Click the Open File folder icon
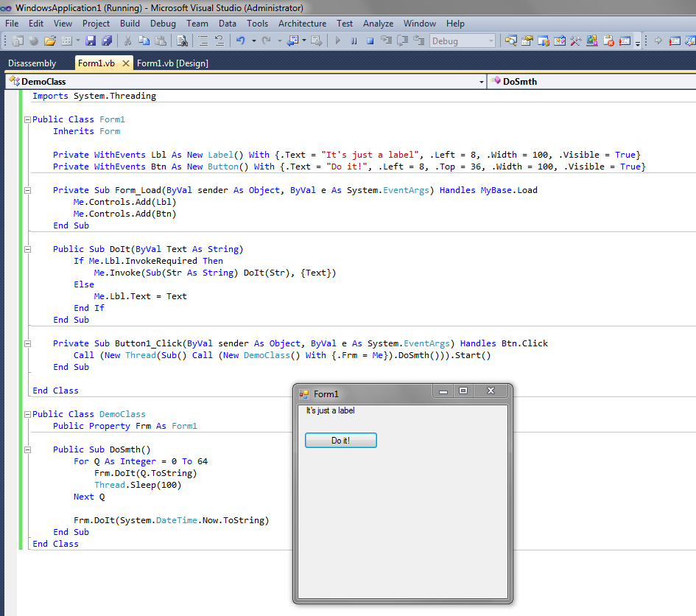This screenshot has width=696, height=616. [x=50, y=41]
